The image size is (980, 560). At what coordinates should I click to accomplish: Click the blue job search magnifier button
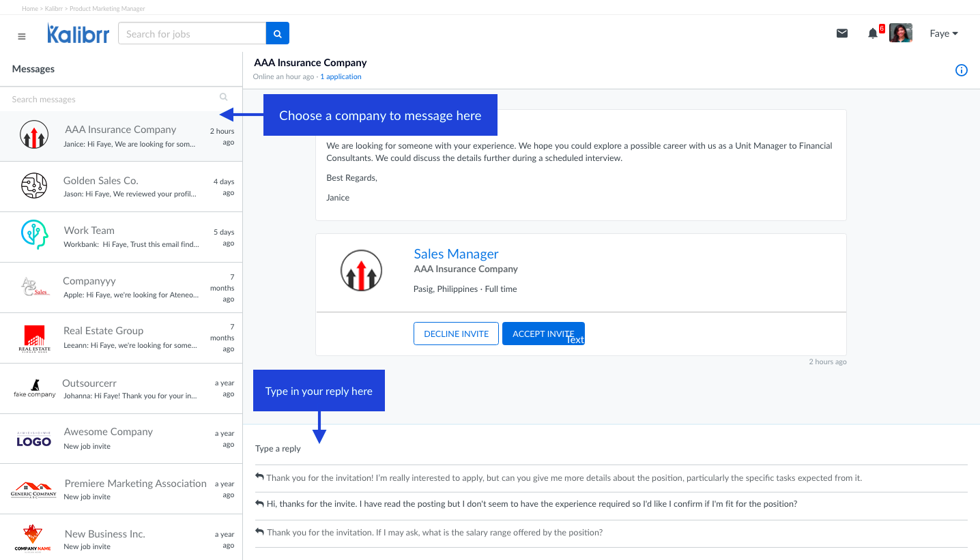click(277, 33)
